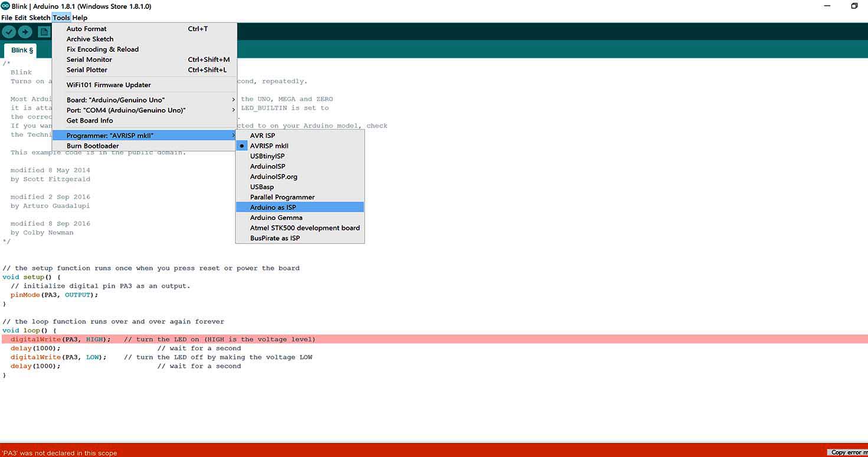
Task: Click the "modified 8 May 2014" comment
Action: coord(50,170)
